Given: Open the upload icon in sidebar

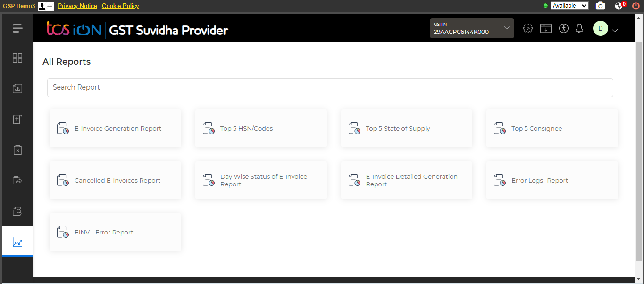Looking at the screenshot, I should click(17, 89).
